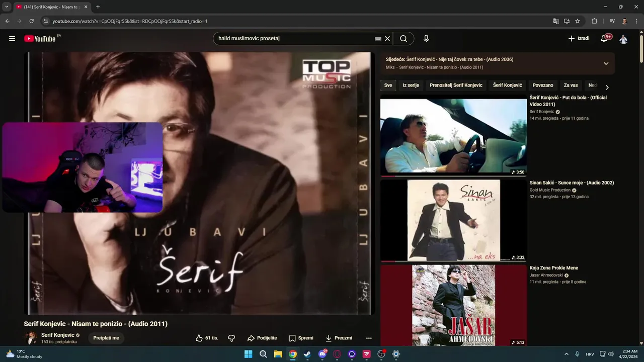Start voice search with the microphone
The image size is (644, 362).
point(426,39)
